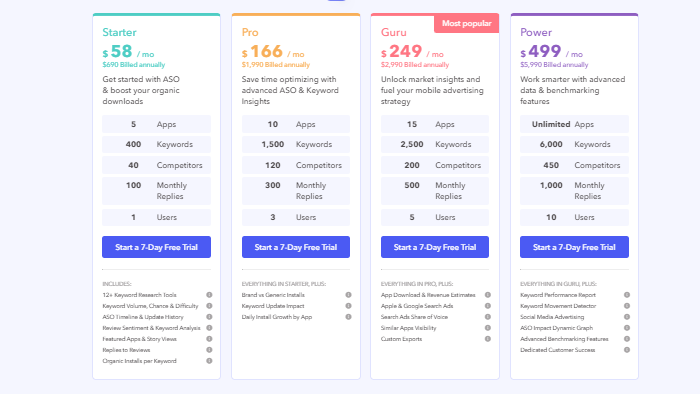Start the Power plan 7-day free trial
Screen dimensions: 700x394
(574, 247)
